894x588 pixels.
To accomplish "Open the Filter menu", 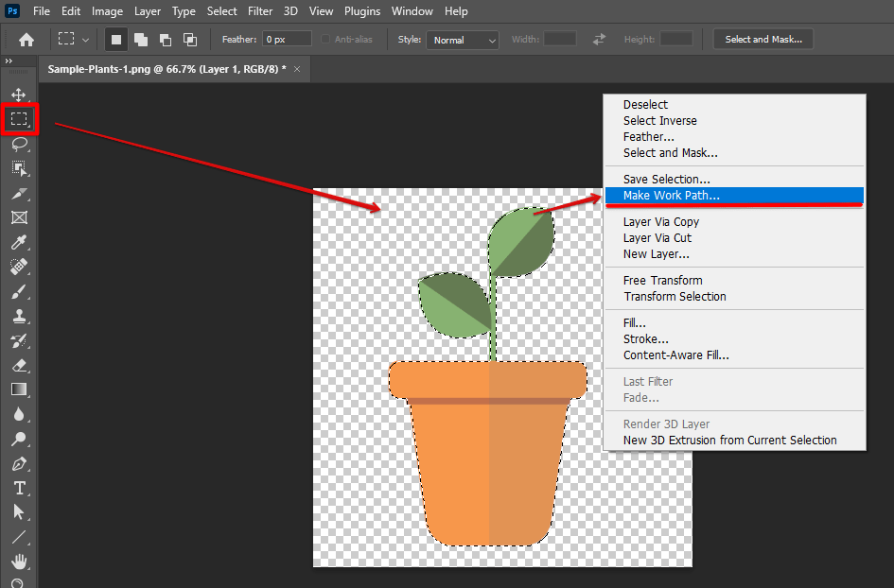I will click(260, 11).
